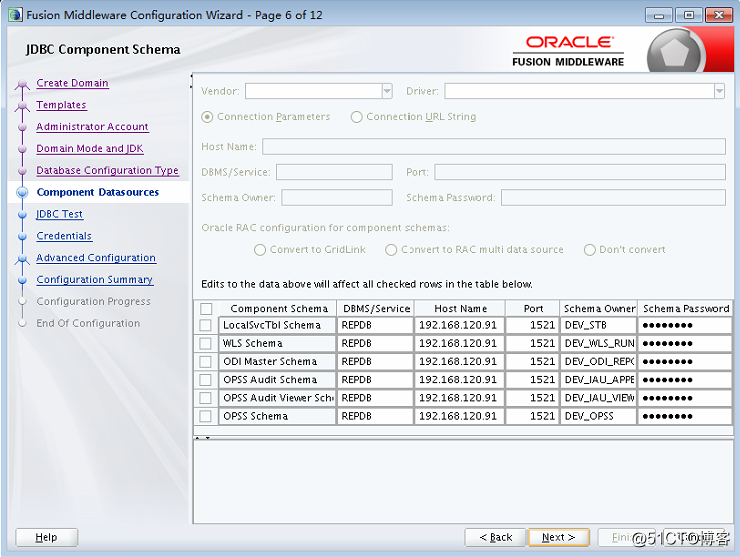Viewport: 740px width, 557px height.
Task: Select Connection URL String radio button
Action: [356, 117]
